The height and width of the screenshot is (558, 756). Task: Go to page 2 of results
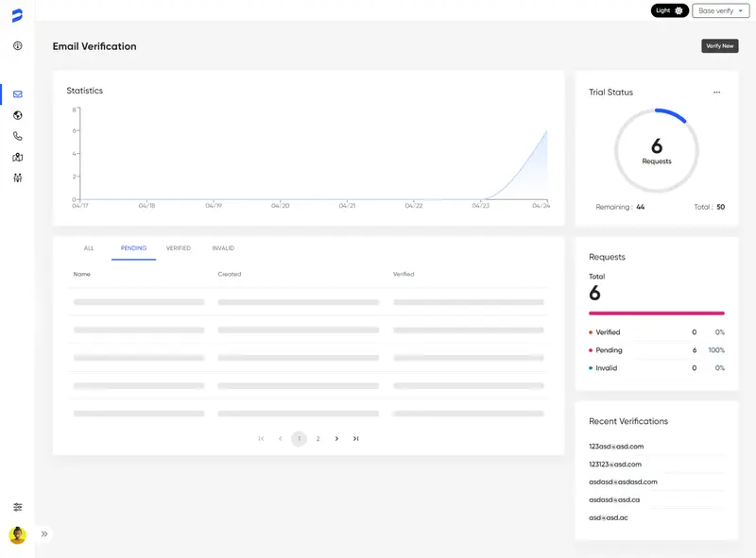pos(318,439)
